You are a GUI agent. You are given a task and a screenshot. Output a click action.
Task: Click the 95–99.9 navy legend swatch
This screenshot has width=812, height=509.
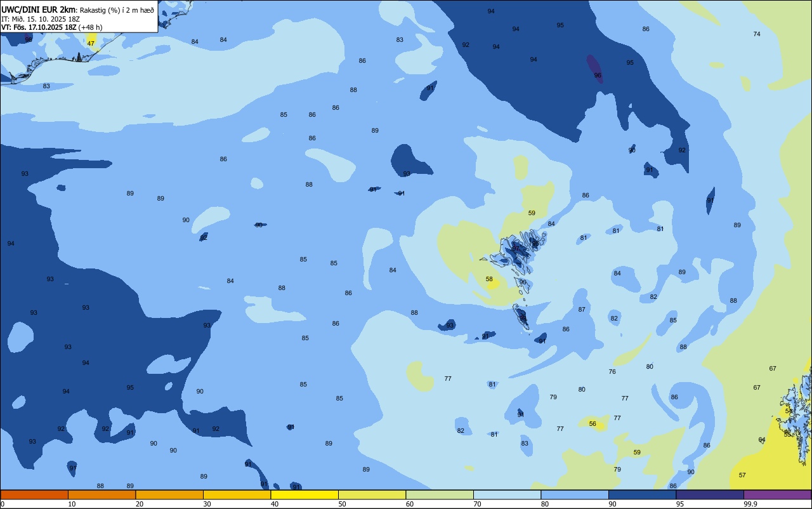[x=710, y=494]
